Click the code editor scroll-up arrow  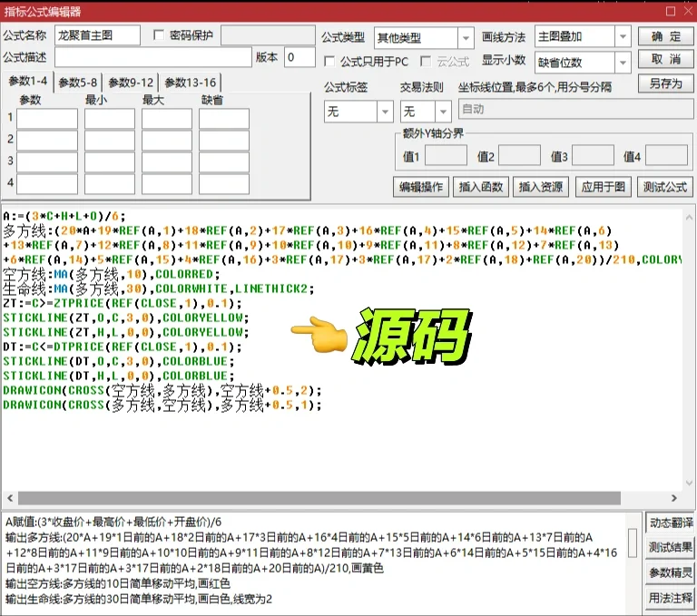pos(689,218)
